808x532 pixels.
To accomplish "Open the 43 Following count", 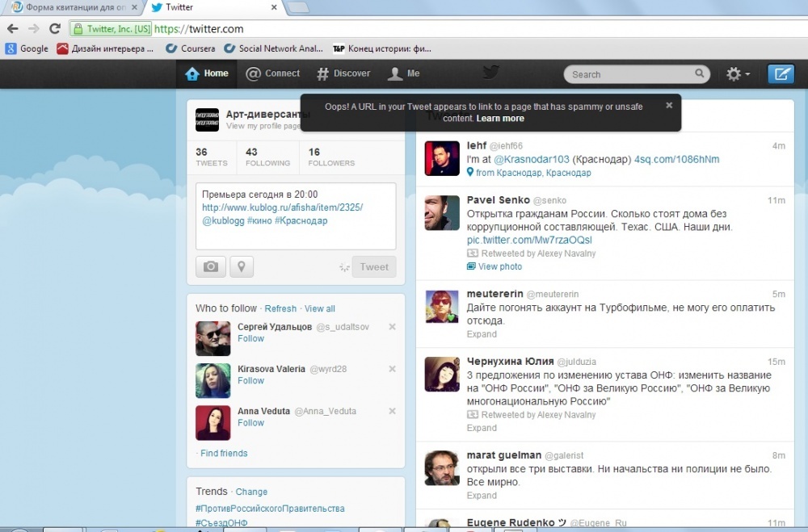I will [267, 157].
